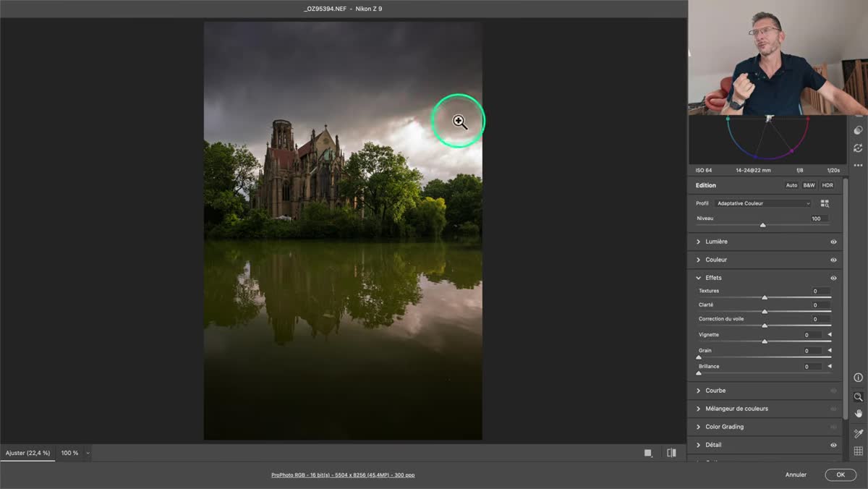
Task: Collapse the Effets section
Action: tap(698, 278)
